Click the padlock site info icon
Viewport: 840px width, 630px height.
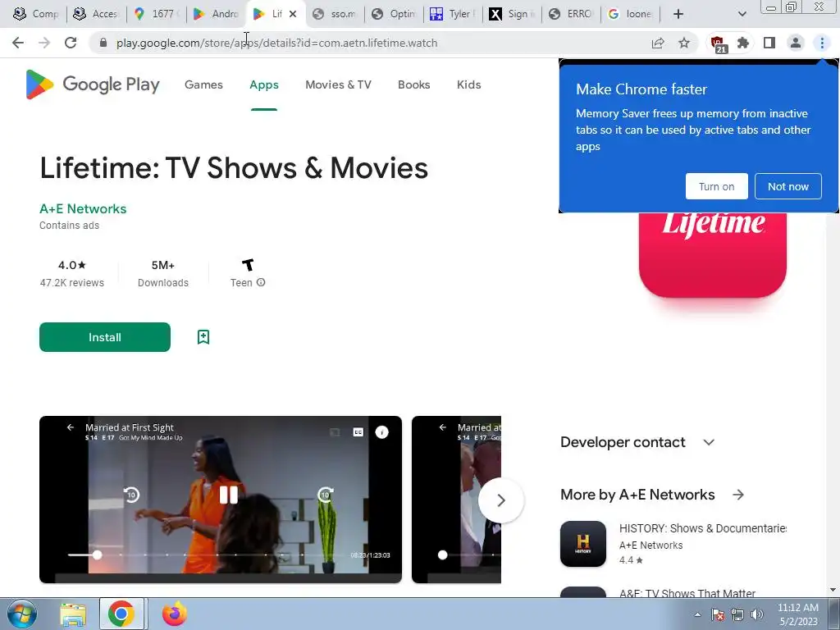(103, 43)
